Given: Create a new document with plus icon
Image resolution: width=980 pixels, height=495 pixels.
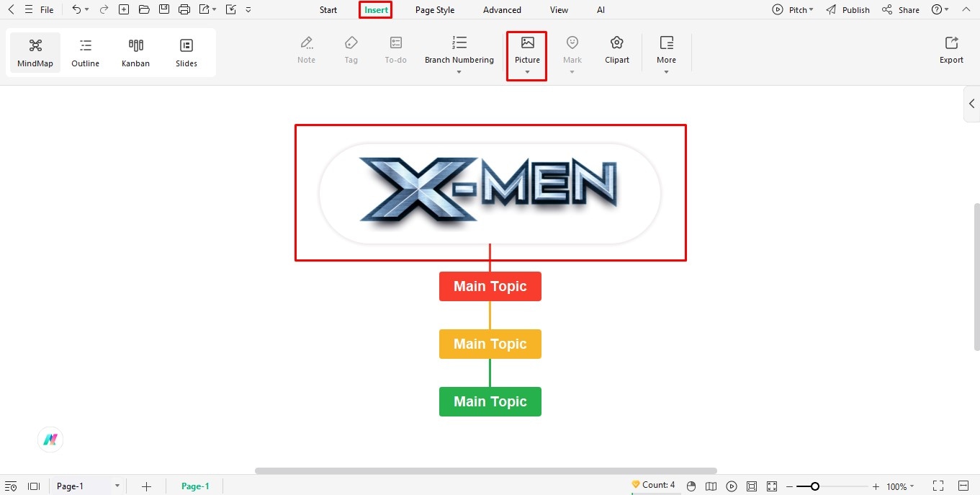Looking at the screenshot, I should [124, 10].
